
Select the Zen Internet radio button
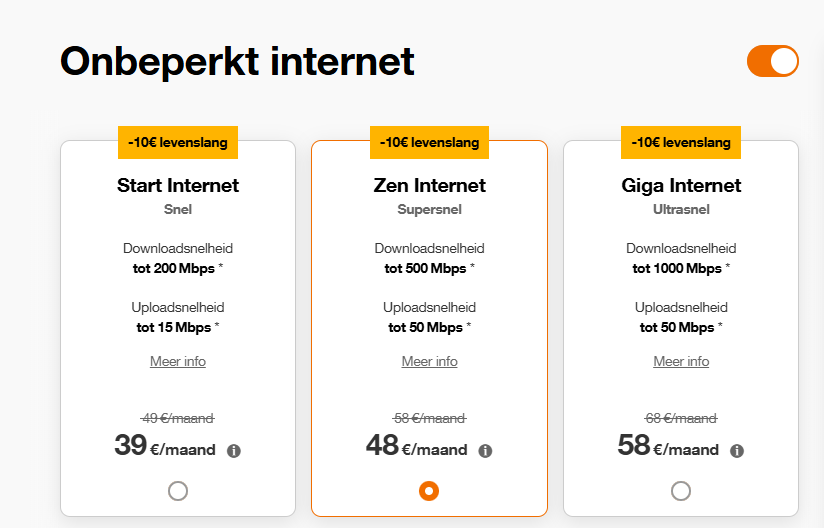(429, 491)
